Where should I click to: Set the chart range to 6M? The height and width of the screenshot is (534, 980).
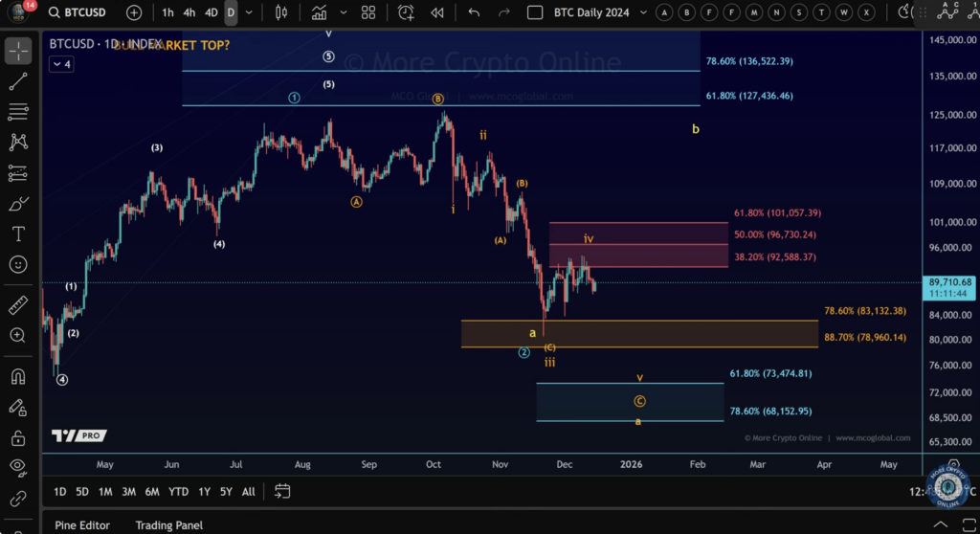pyautogui.click(x=152, y=492)
